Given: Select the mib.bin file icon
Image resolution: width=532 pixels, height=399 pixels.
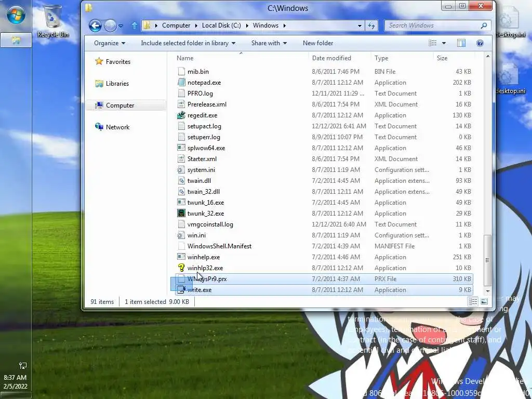Looking at the screenshot, I should 181,72.
